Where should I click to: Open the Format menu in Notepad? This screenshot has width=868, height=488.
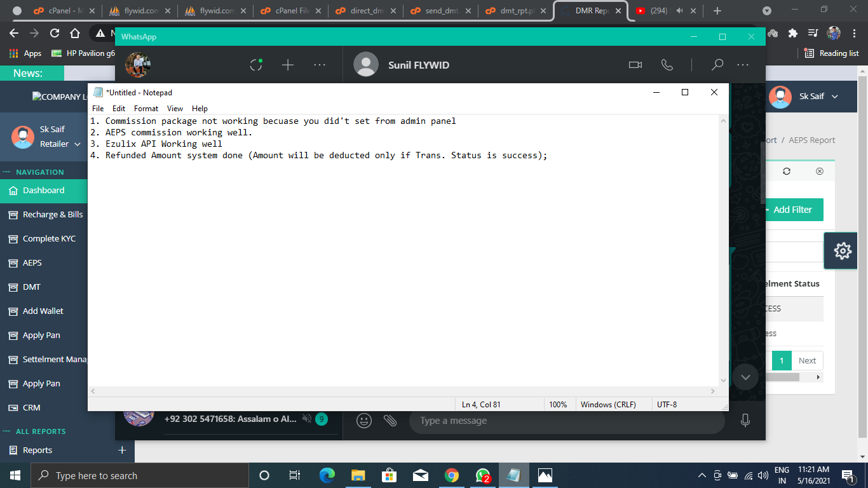(x=146, y=109)
